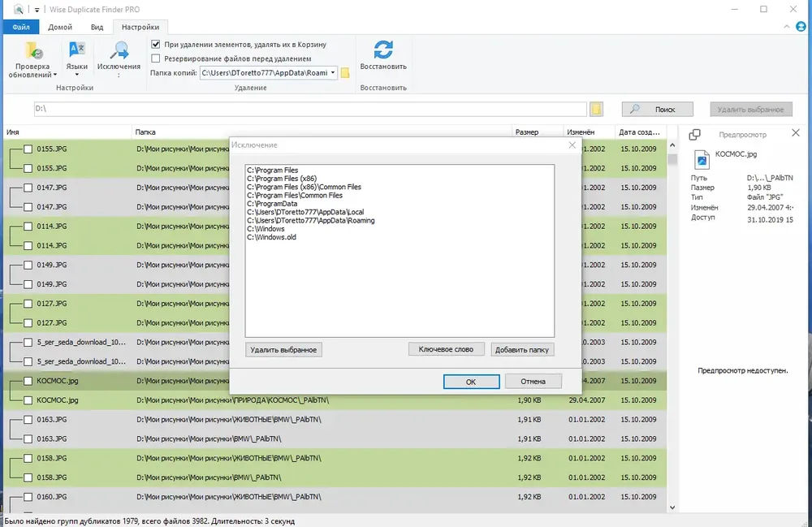Click the pop-out icon beside Предпросмотр

[x=694, y=135]
